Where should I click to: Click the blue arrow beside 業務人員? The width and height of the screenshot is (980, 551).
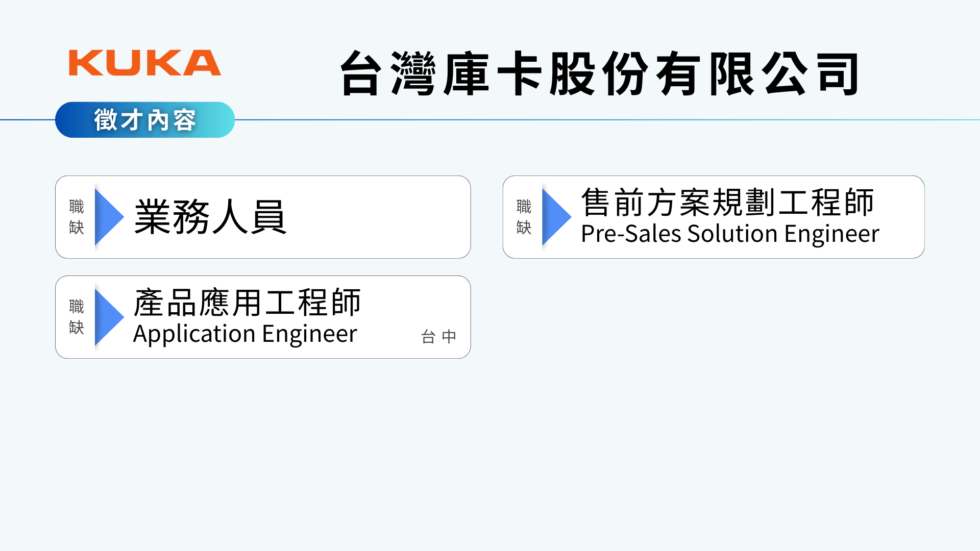pyautogui.click(x=108, y=217)
